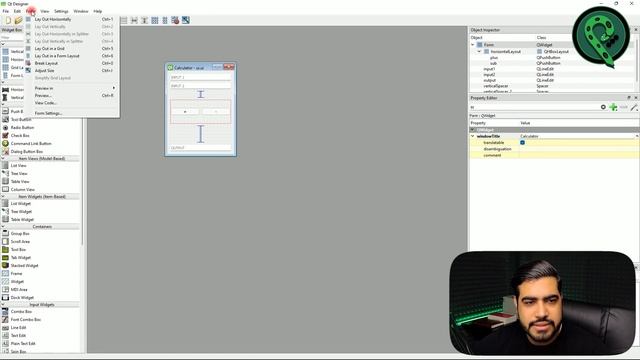Click the grid layout toolbar icon
Viewport: 640px width, 360px height.
(x=155, y=20)
